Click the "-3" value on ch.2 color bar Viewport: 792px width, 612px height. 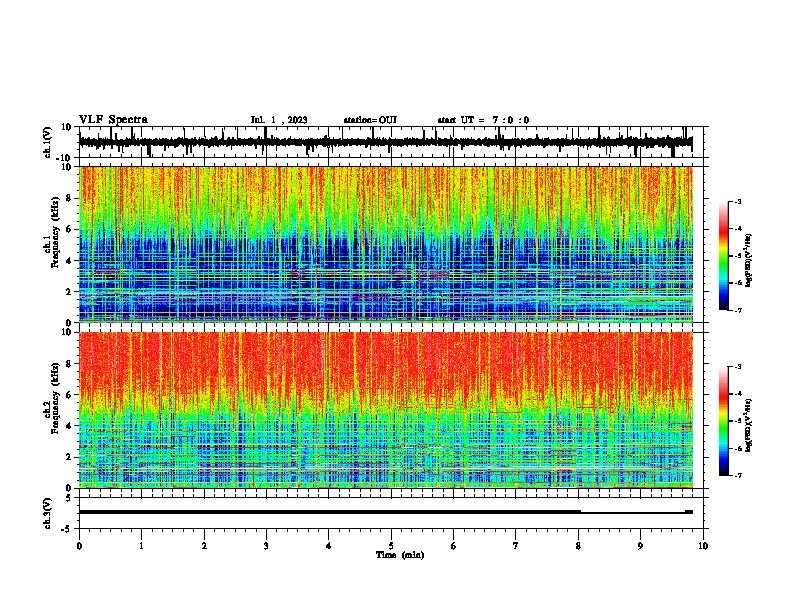(738, 367)
